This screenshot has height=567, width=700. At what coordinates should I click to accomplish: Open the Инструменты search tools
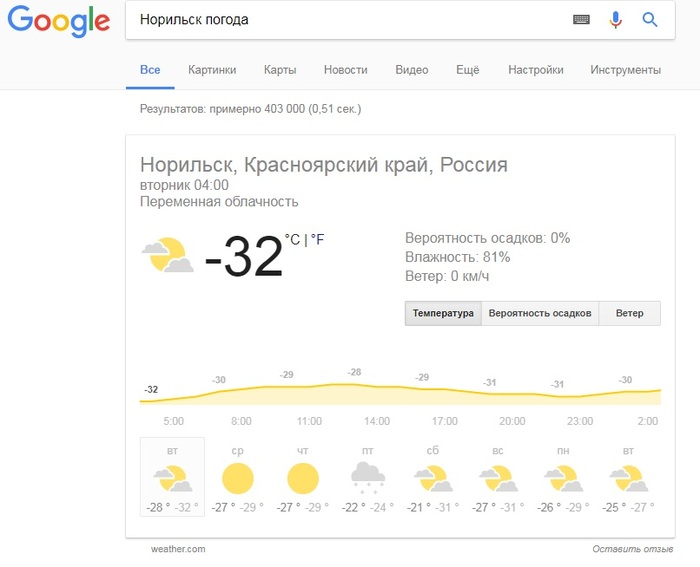tap(625, 70)
